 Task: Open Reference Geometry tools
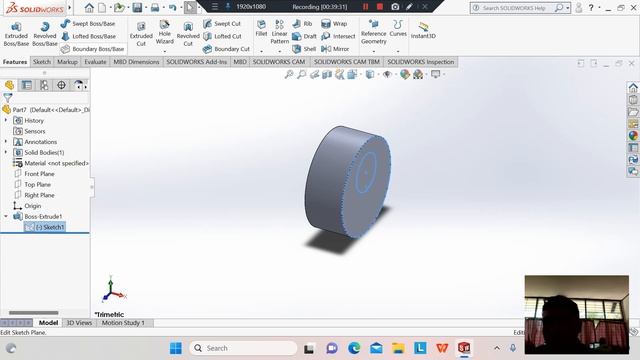(373, 32)
